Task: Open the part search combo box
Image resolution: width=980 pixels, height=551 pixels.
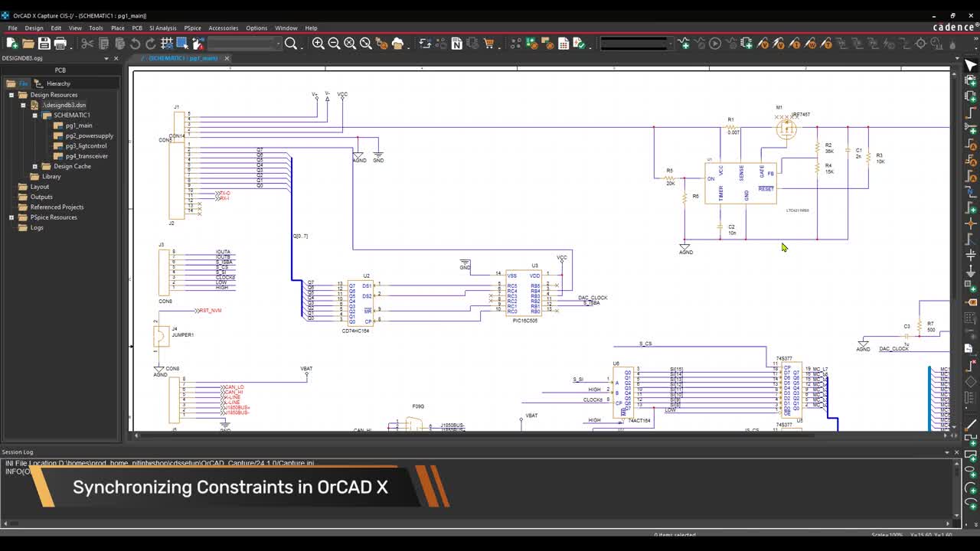Action: [x=244, y=44]
